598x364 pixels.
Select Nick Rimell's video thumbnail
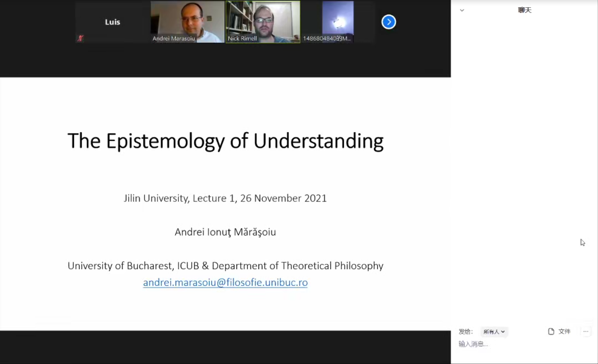263,19
